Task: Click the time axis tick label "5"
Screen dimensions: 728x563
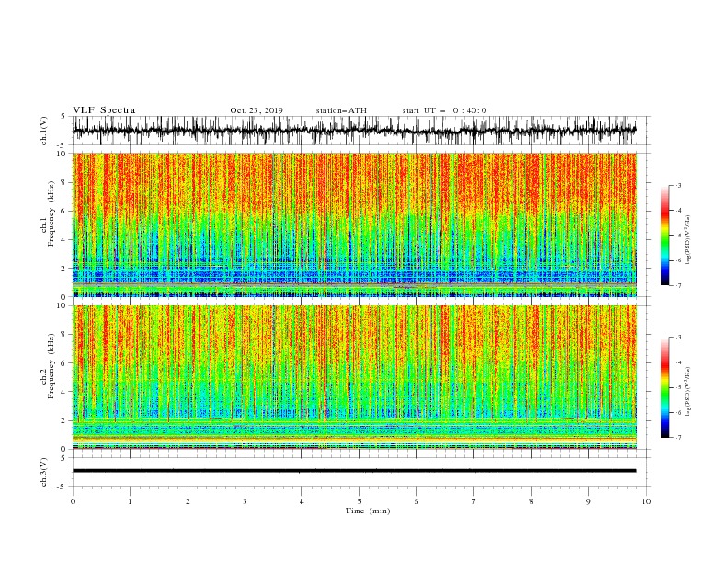Action: pos(359,501)
